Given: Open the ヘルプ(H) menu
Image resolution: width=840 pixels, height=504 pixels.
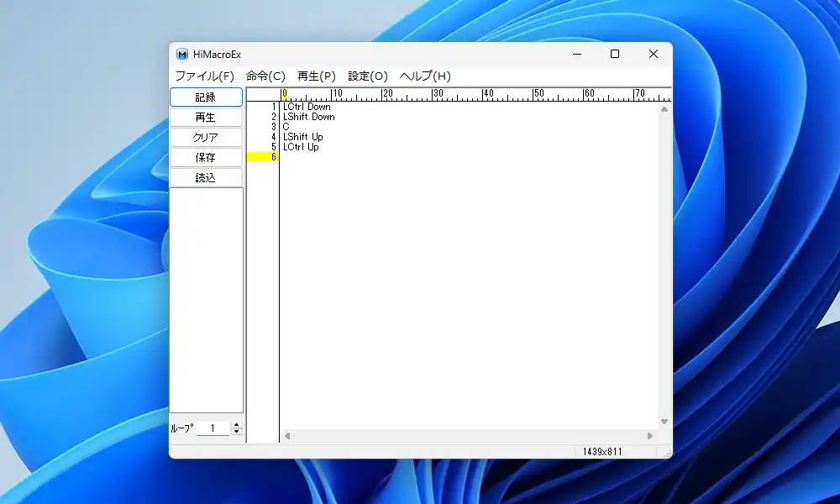Looking at the screenshot, I should [x=424, y=76].
